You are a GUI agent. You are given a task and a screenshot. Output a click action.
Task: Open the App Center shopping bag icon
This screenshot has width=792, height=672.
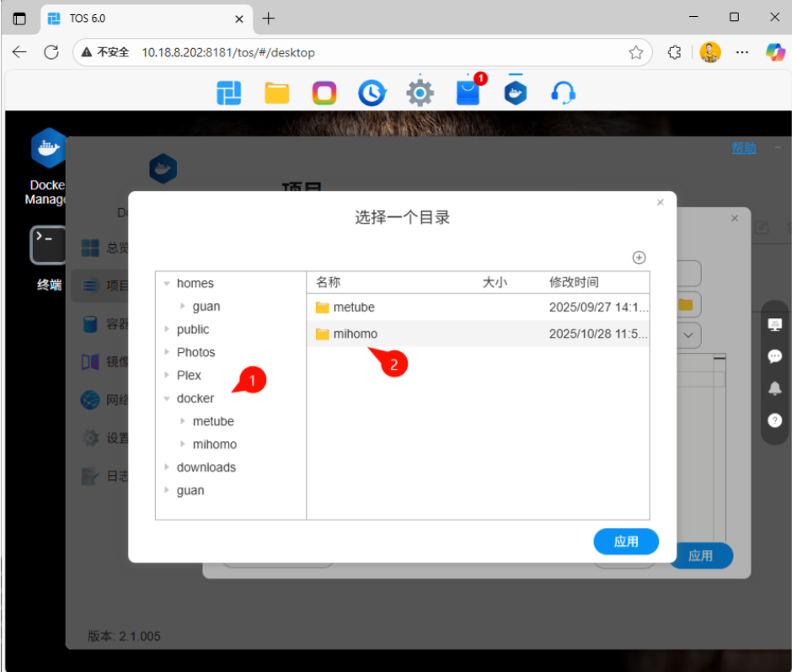[468, 93]
